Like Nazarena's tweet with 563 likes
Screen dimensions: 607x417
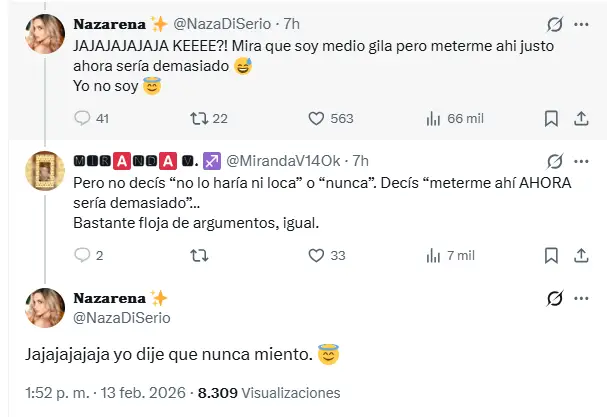click(x=316, y=119)
